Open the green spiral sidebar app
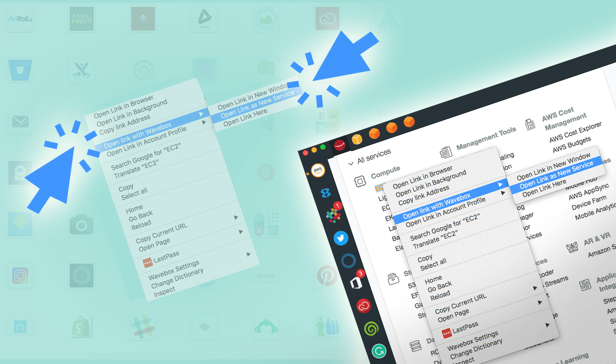 (371, 329)
